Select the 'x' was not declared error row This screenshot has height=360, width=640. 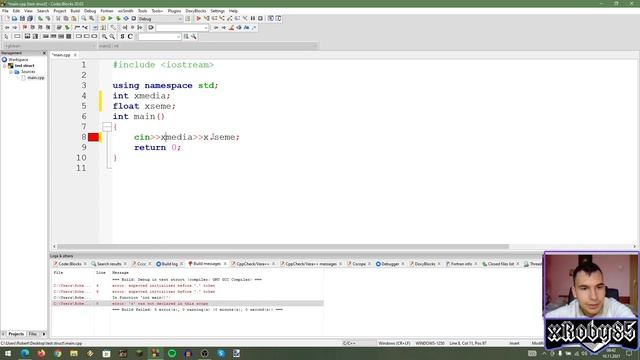(x=188, y=304)
